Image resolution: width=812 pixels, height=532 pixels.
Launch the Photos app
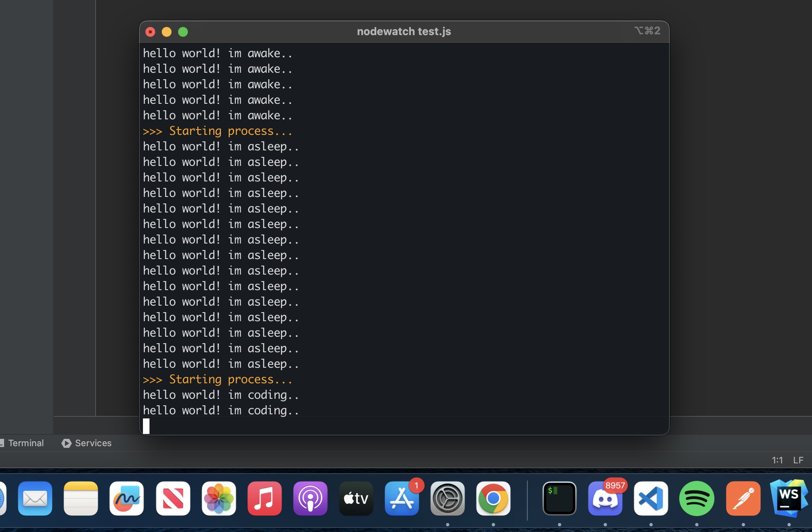pyautogui.click(x=219, y=498)
